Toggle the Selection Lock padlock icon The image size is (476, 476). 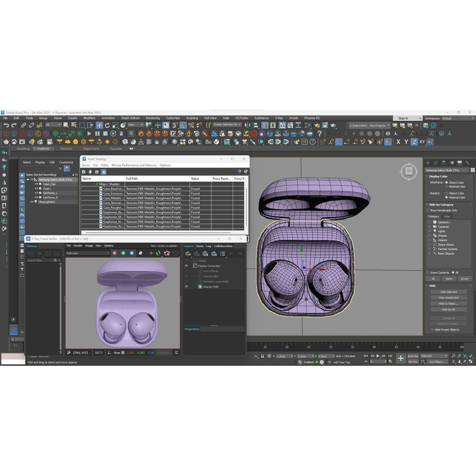point(263,356)
